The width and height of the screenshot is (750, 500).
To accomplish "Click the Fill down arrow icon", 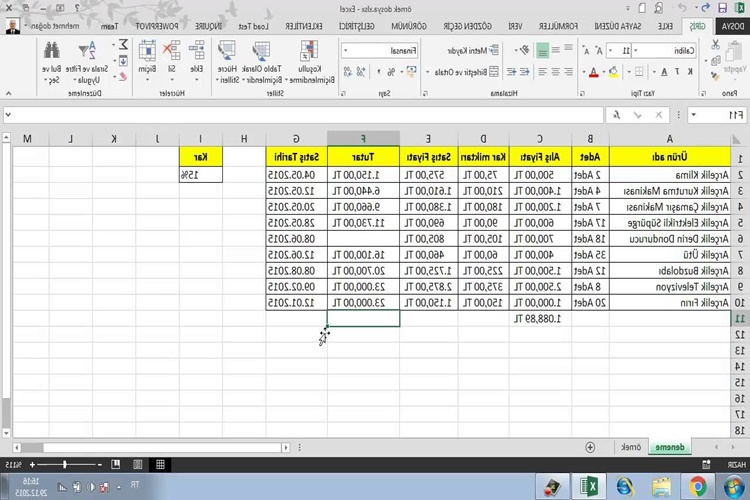I will coord(123,61).
